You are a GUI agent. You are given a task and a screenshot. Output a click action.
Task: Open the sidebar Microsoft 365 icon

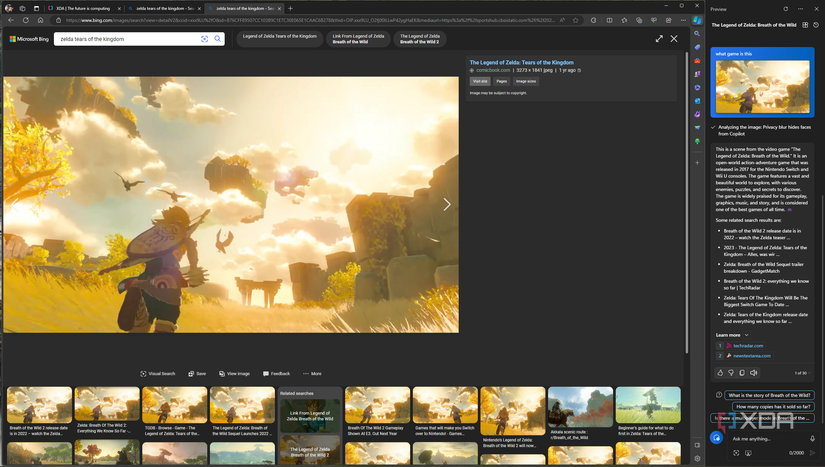coord(697,88)
